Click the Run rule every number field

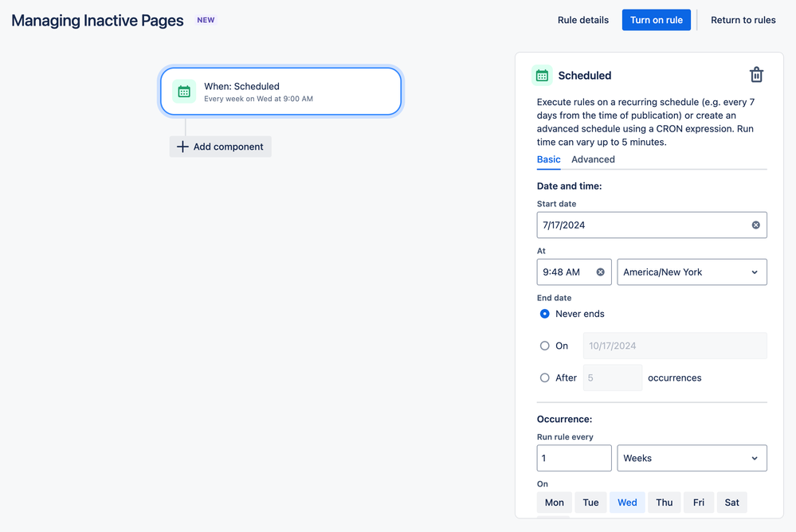(x=574, y=458)
